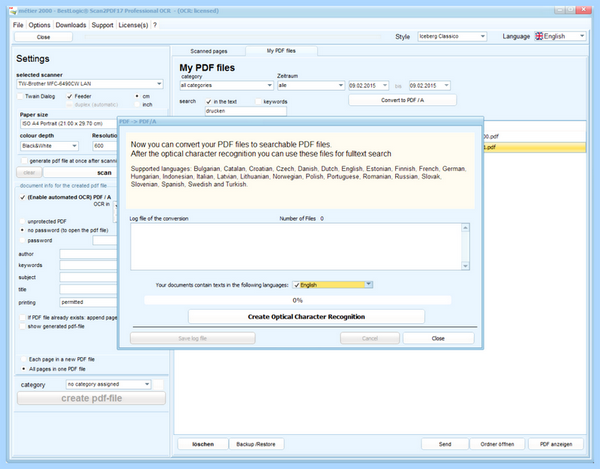The height and width of the screenshot is (469, 600).
Task: Toggle the in the text search checkbox
Action: (209, 102)
